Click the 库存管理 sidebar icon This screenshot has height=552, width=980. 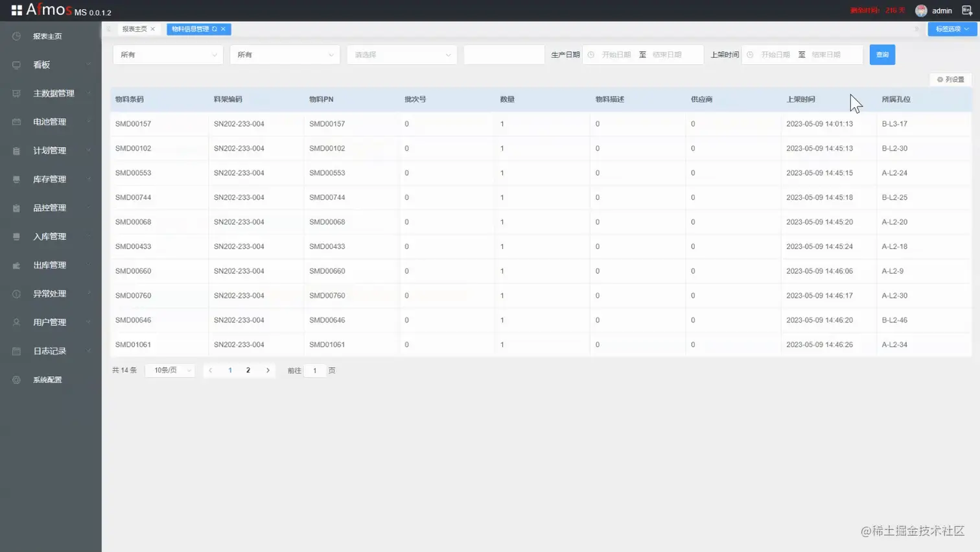[x=16, y=179]
